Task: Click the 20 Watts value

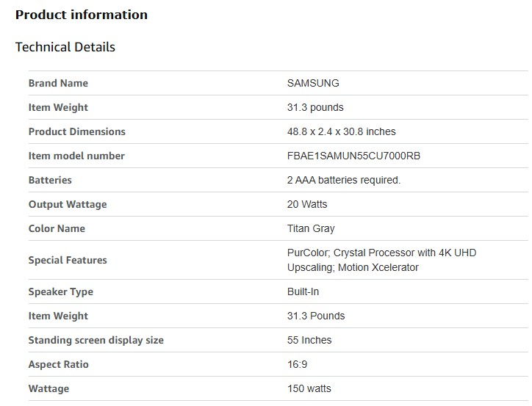Action: pyautogui.click(x=307, y=204)
